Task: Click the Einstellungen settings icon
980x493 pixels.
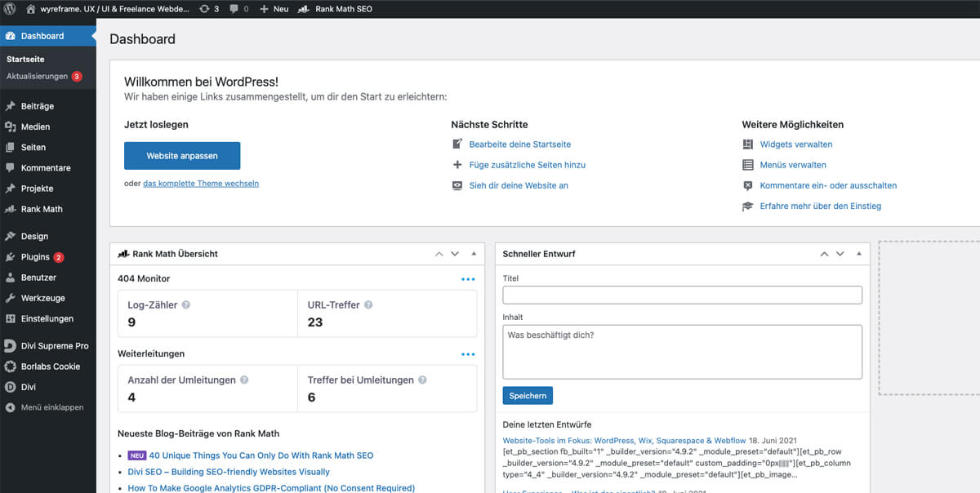Action: click(10, 318)
